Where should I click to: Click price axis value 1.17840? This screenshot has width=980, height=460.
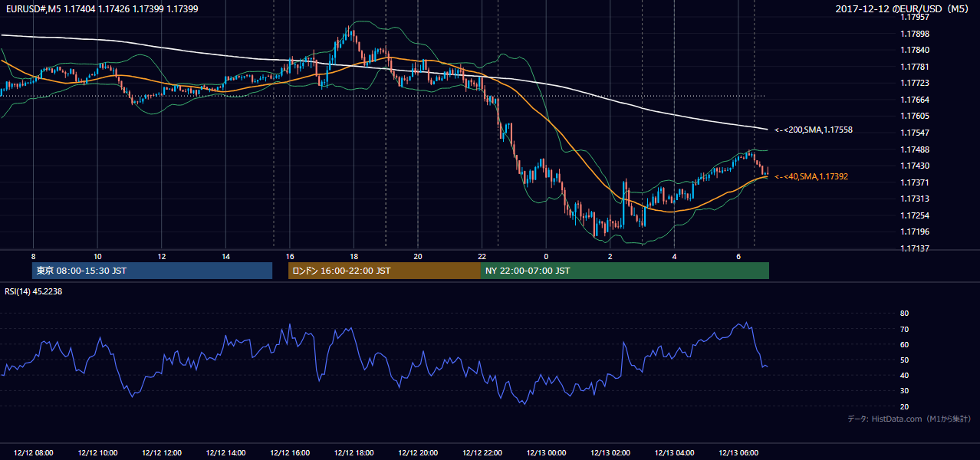914,51
